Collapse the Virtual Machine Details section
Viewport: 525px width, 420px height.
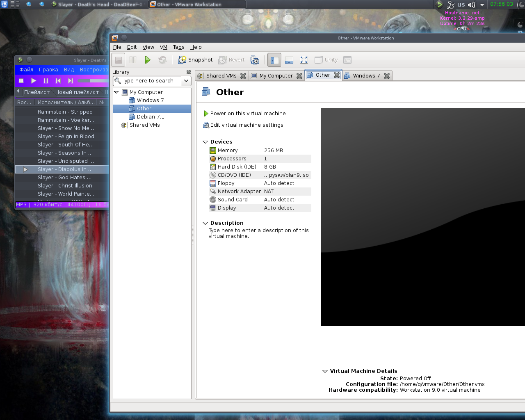point(325,371)
